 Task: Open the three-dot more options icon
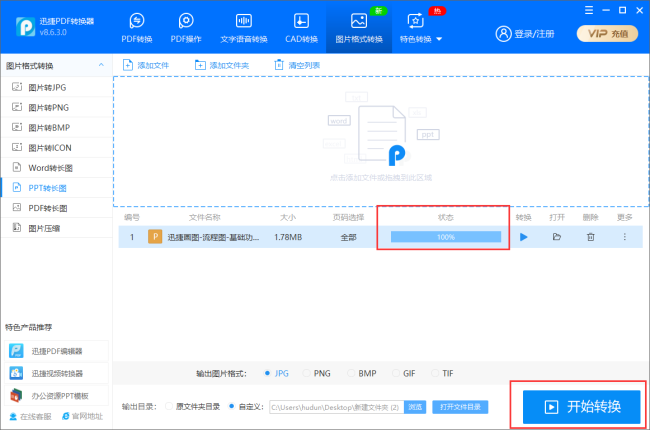tap(624, 237)
